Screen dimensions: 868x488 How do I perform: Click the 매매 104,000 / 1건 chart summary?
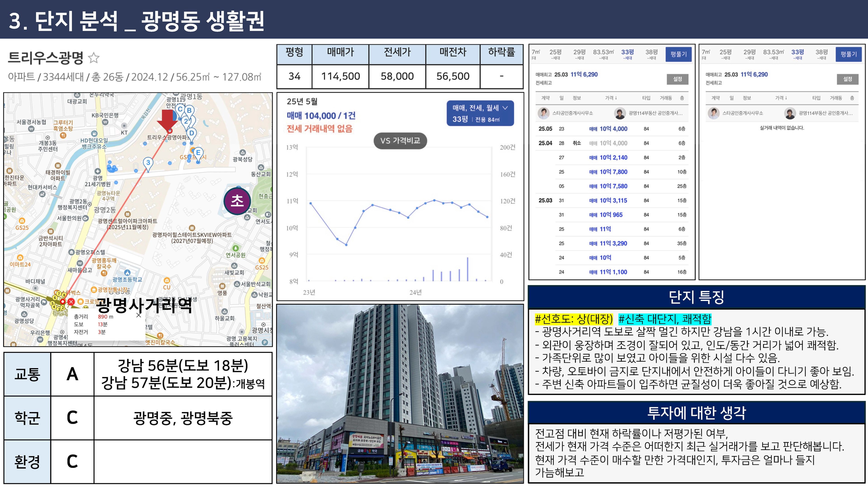(321, 116)
